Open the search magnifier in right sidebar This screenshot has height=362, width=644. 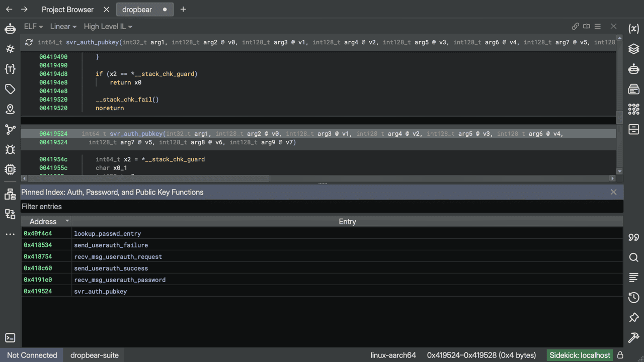pyautogui.click(x=634, y=257)
